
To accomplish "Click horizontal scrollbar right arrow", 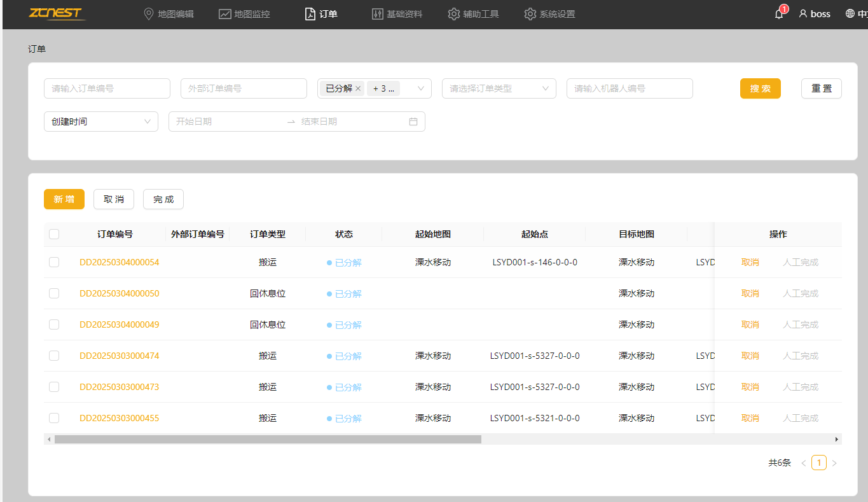I will 837,439.
